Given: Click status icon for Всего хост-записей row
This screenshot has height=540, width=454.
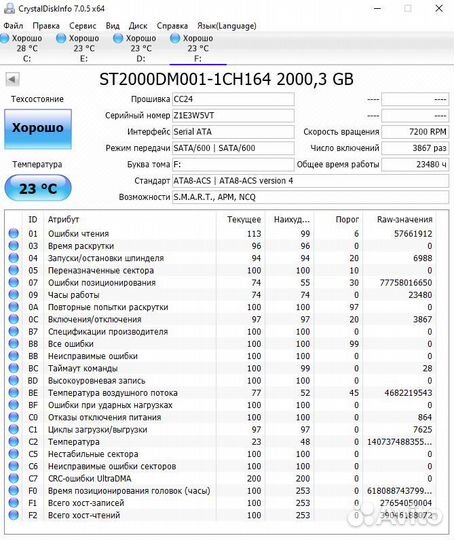Looking at the screenshot, I should pos(14,502).
